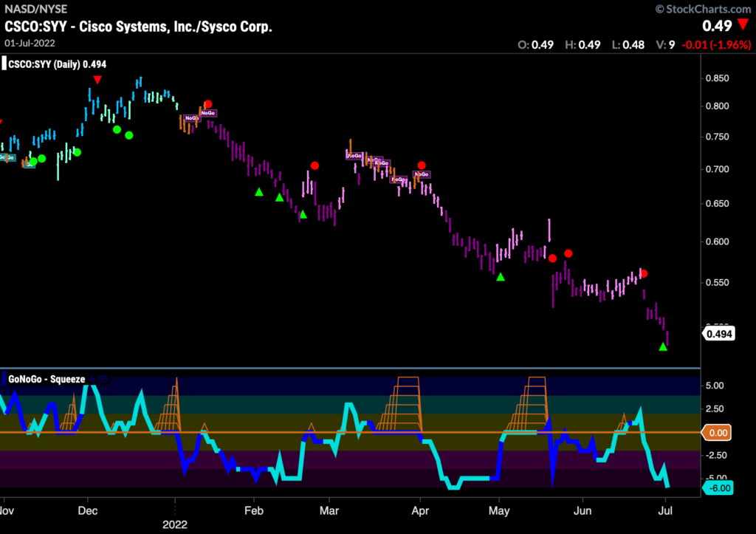Click the 0.550 price axis label
756x534 pixels.
[x=718, y=283]
